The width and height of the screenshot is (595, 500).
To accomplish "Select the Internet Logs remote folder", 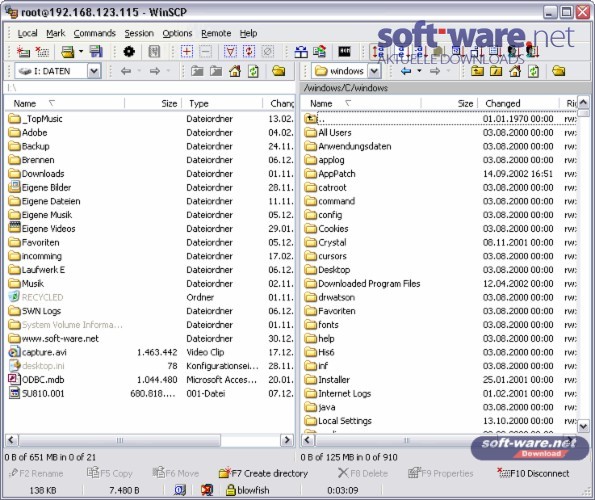I will pos(338,394).
